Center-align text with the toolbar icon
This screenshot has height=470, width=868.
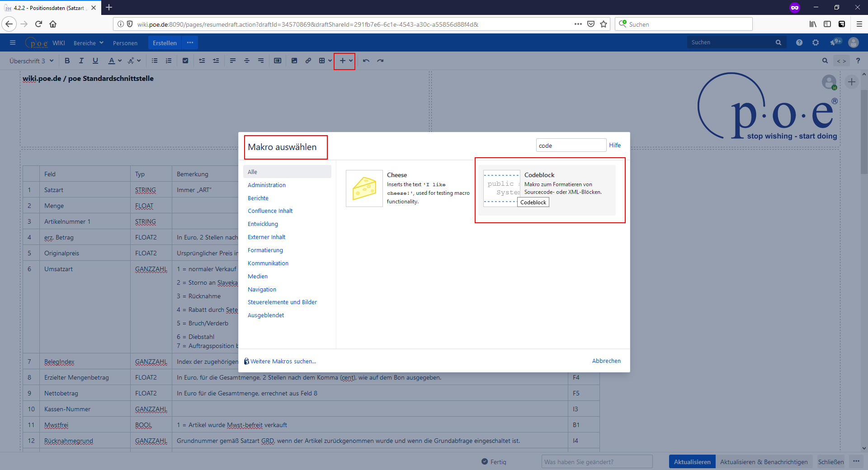[247, 61]
